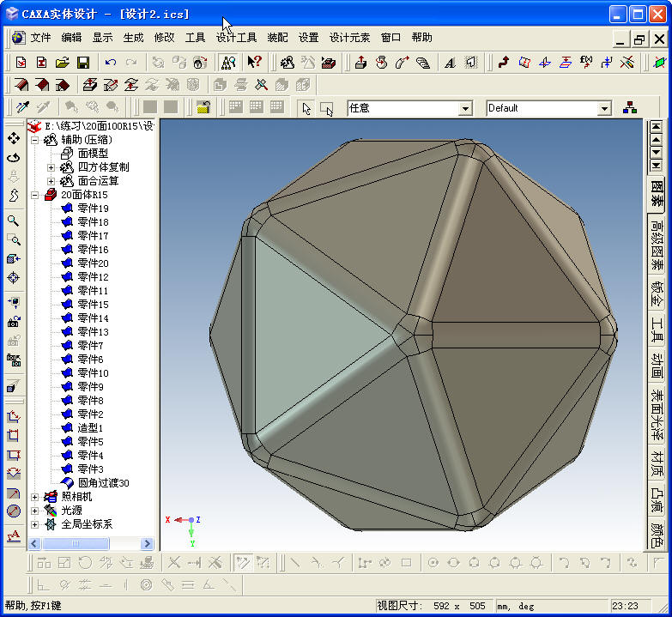Click the CAXA document icon left of 文件
672x617 pixels.
pos(18,38)
